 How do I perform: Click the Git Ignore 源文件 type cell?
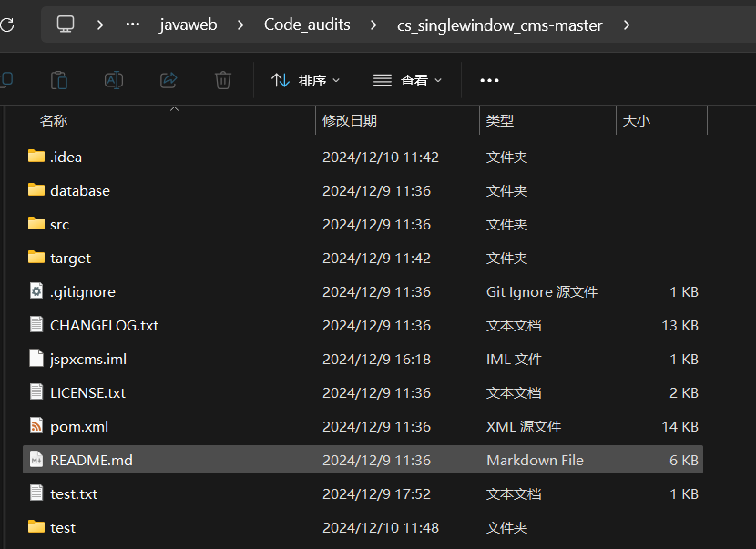542,292
